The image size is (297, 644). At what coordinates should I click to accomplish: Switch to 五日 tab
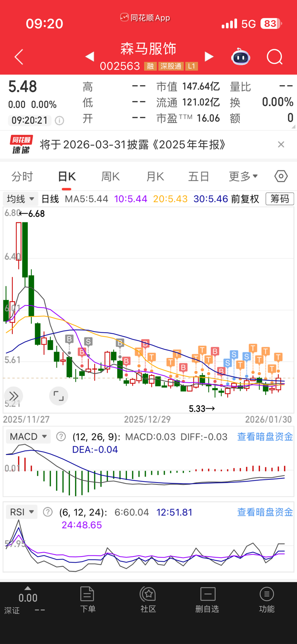[x=199, y=177]
